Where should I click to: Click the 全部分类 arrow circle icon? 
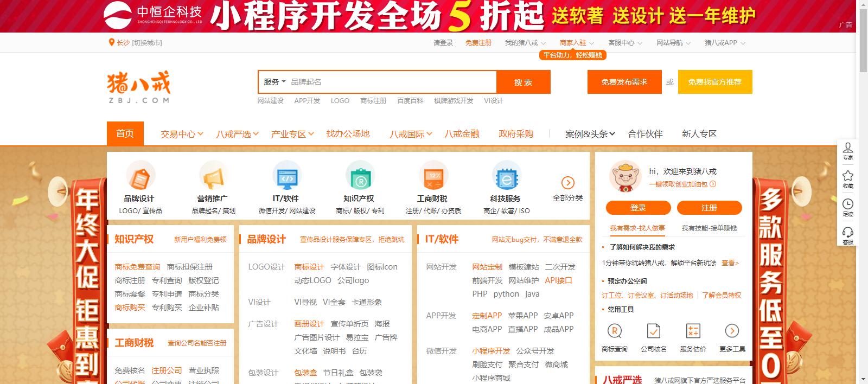pyautogui.click(x=568, y=183)
